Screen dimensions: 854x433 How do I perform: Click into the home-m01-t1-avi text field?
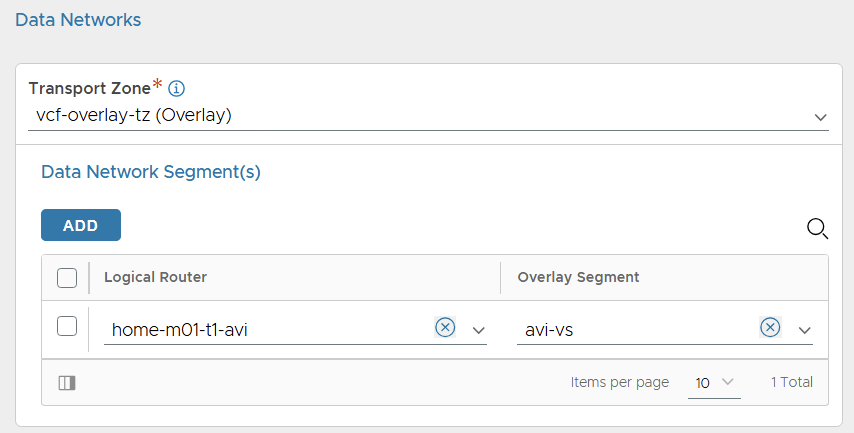[265, 329]
